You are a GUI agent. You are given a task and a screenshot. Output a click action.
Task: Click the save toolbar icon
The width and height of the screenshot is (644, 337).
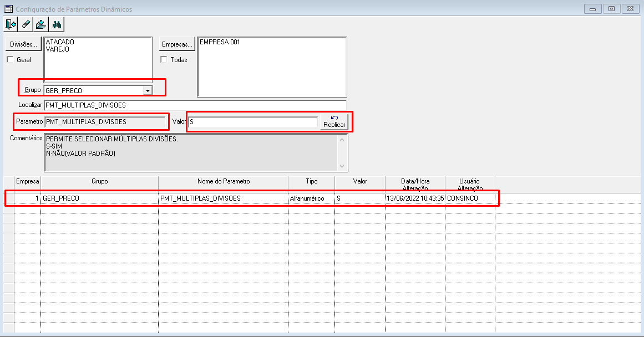pyautogui.click(x=40, y=24)
